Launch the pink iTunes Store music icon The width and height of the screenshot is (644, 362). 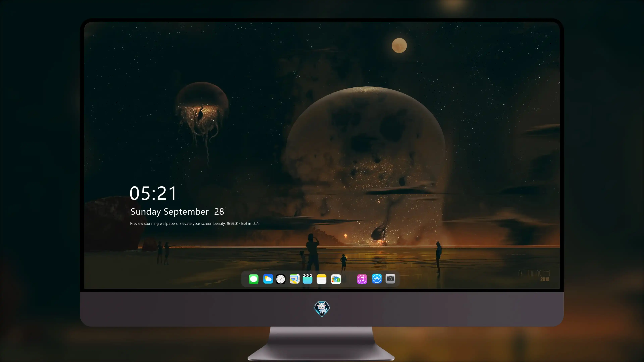[362, 279]
